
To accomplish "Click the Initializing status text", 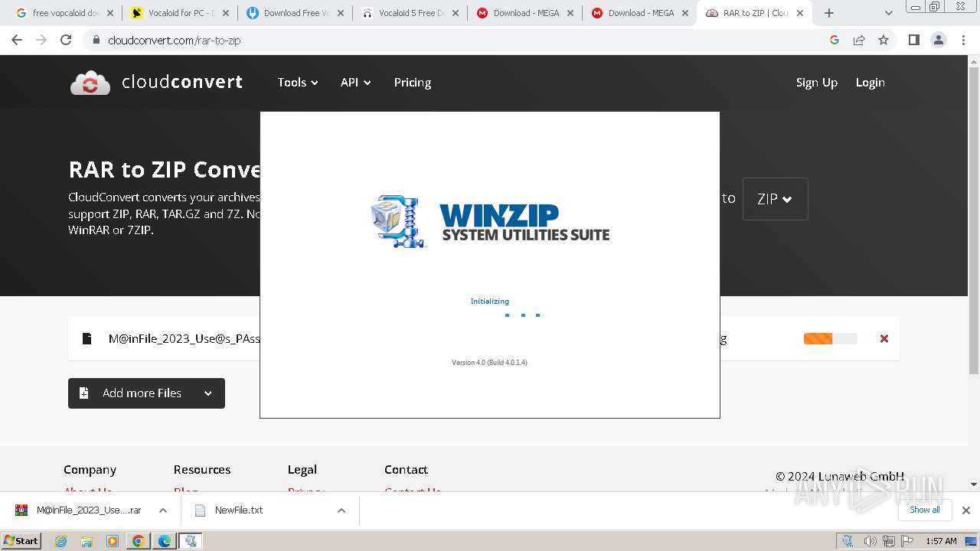I will (x=490, y=302).
